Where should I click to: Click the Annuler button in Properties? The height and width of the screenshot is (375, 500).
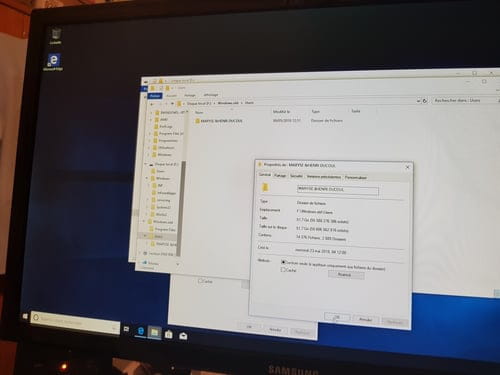tap(366, 319)
